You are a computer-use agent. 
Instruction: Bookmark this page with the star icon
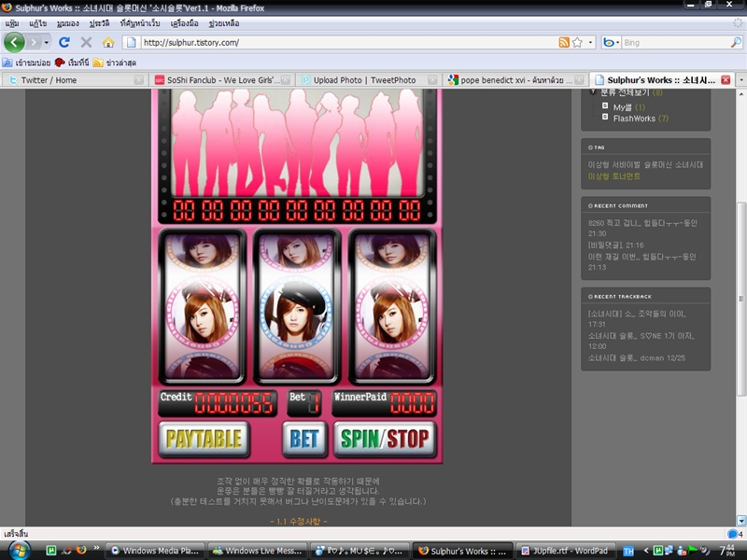[x=577, y=42]
